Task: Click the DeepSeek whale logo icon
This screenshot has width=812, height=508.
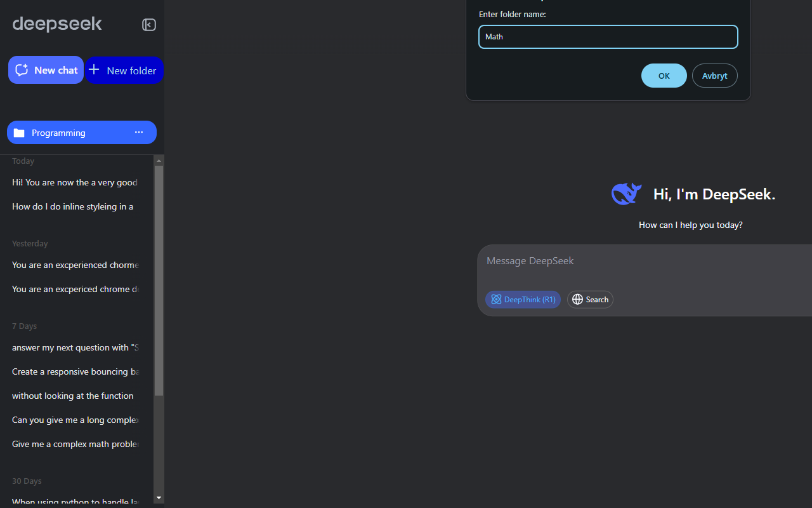Action: (x=627, y=194)
